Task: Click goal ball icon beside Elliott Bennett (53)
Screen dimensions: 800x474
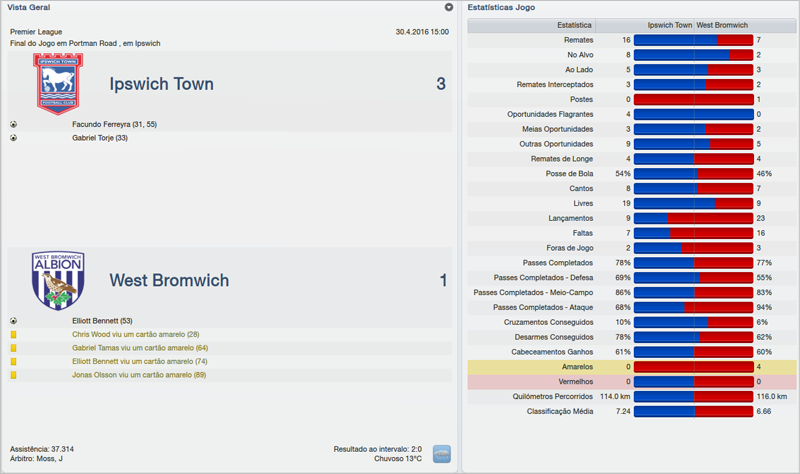Action: click(x=14, y=321)
